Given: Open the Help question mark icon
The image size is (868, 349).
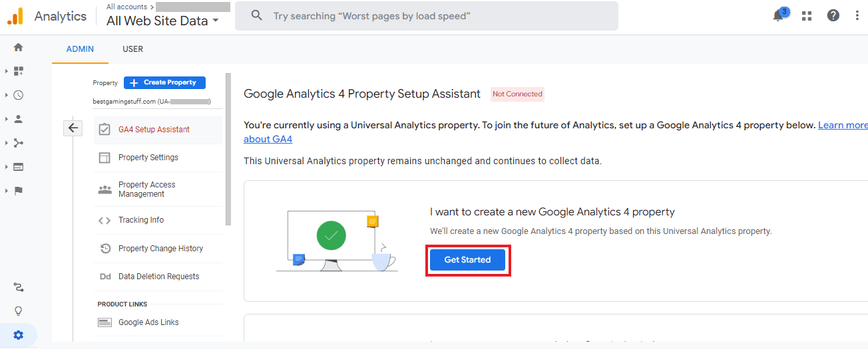Looking at the screenshot, I should 833,15.
